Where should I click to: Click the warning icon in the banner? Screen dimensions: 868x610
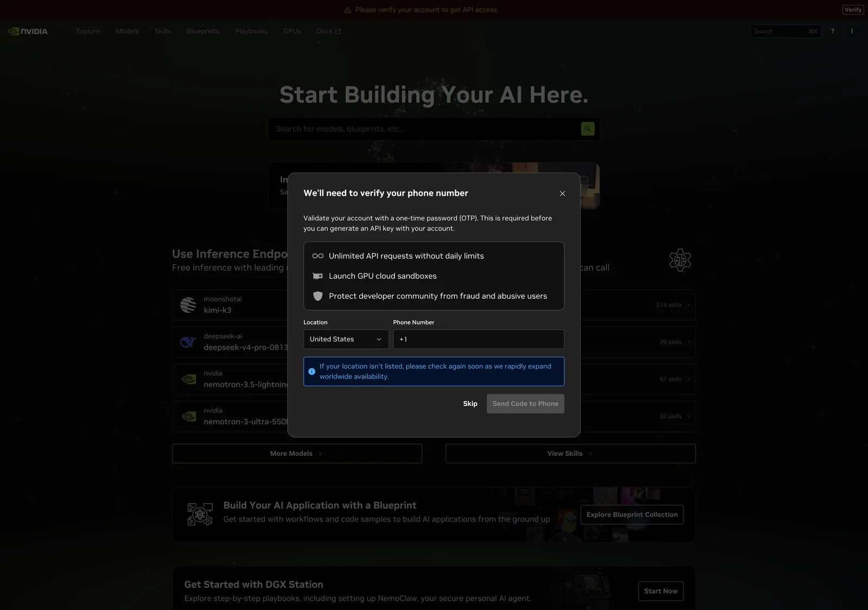348,10
